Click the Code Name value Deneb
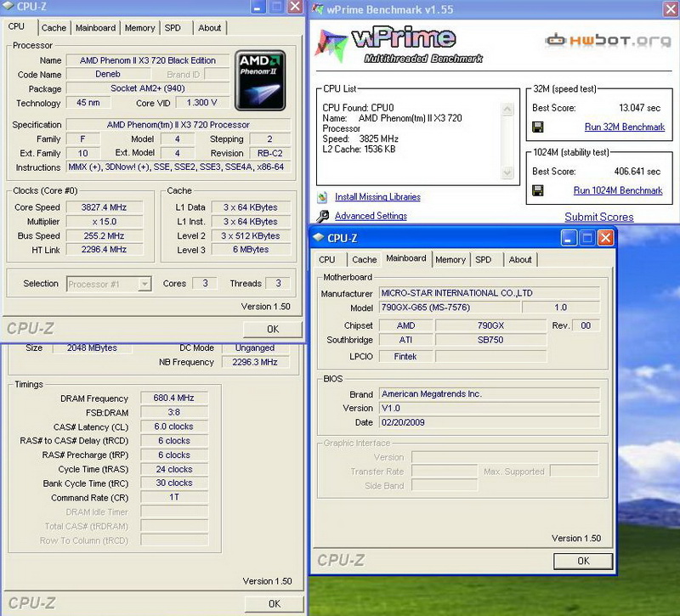The height and width of the screenshot is (616, 680). (108, 74)
